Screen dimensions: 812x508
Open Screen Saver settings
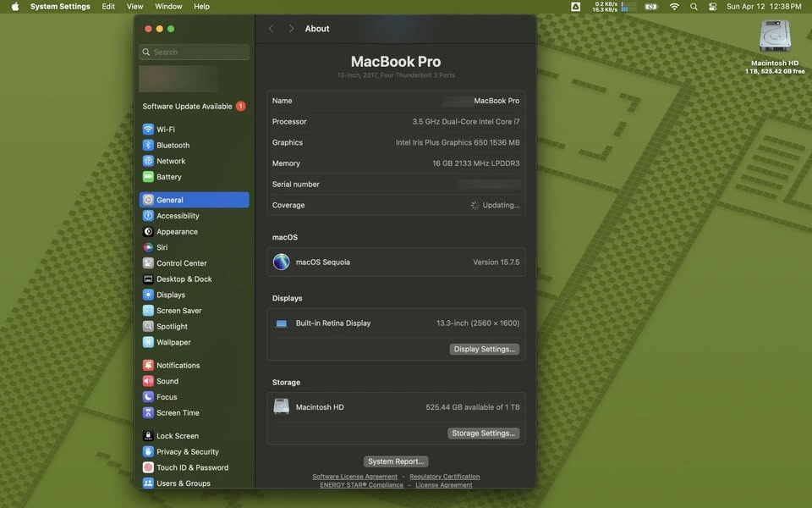tap(194, 311)
